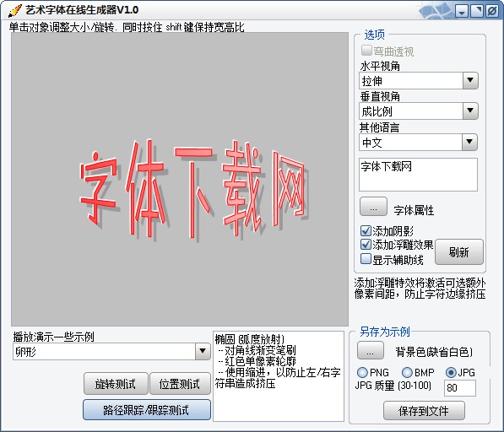Click the 位置测试 button
This screenshot has height=432, width=504.
180,384
